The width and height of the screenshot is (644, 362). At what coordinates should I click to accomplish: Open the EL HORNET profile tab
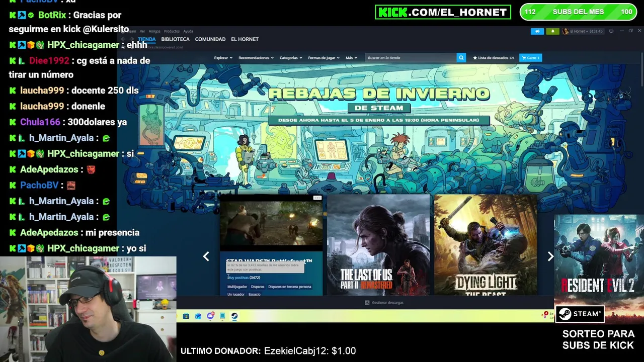pyautogui.click(x=245, y=39)
